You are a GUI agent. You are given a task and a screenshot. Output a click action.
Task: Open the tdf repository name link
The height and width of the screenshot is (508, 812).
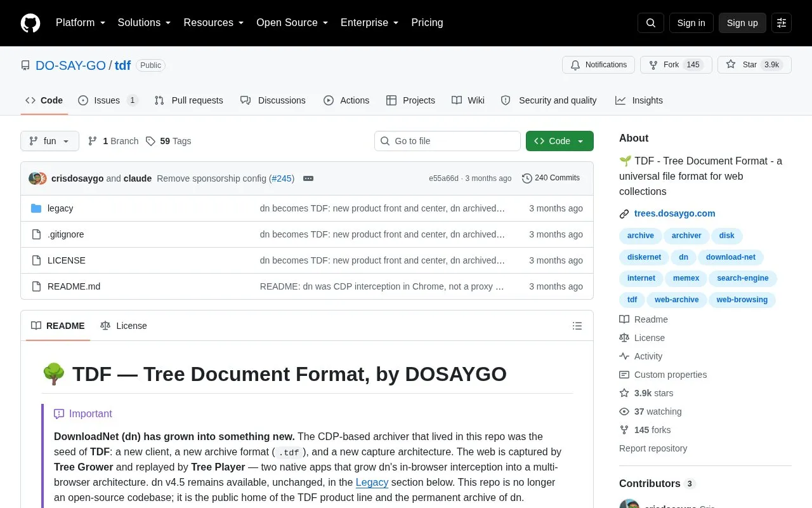tap(122, 65)
